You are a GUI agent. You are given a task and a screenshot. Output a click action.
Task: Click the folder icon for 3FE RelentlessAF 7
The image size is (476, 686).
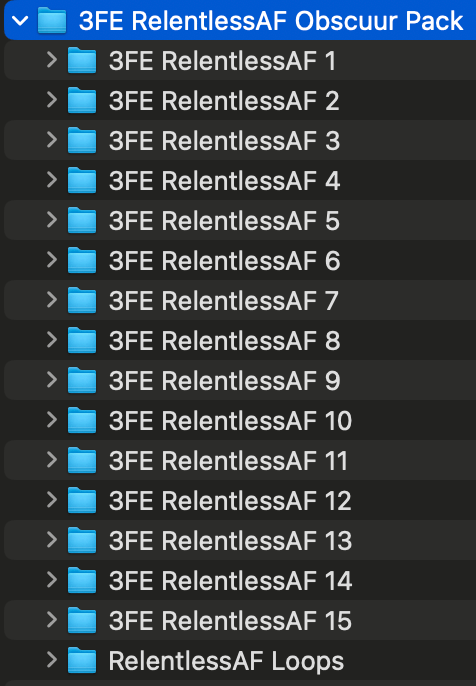[x=82, y=300]
